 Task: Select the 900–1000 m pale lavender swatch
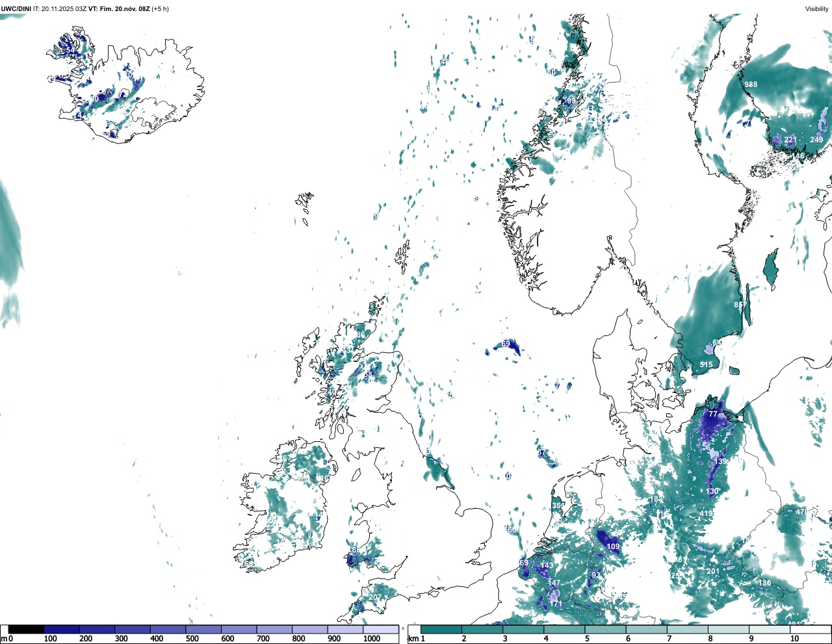(x=345, y=629)
